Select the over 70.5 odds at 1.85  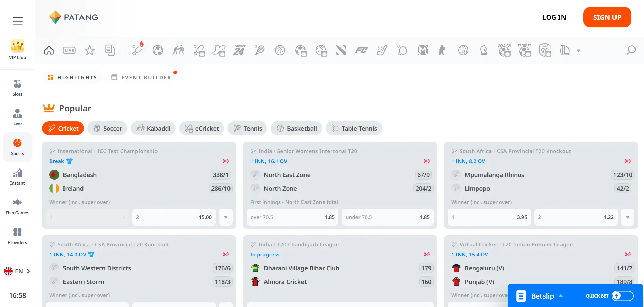tap(292, 217)
